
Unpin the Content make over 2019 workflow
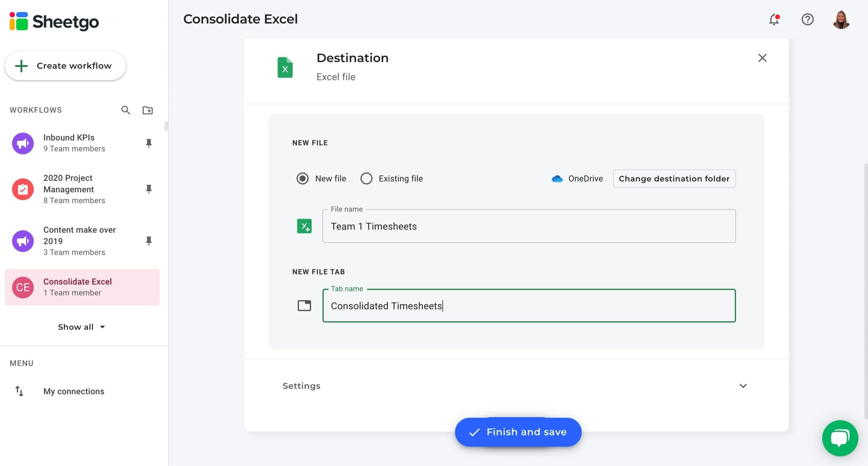pyautogui.click(x=149, y=241)
